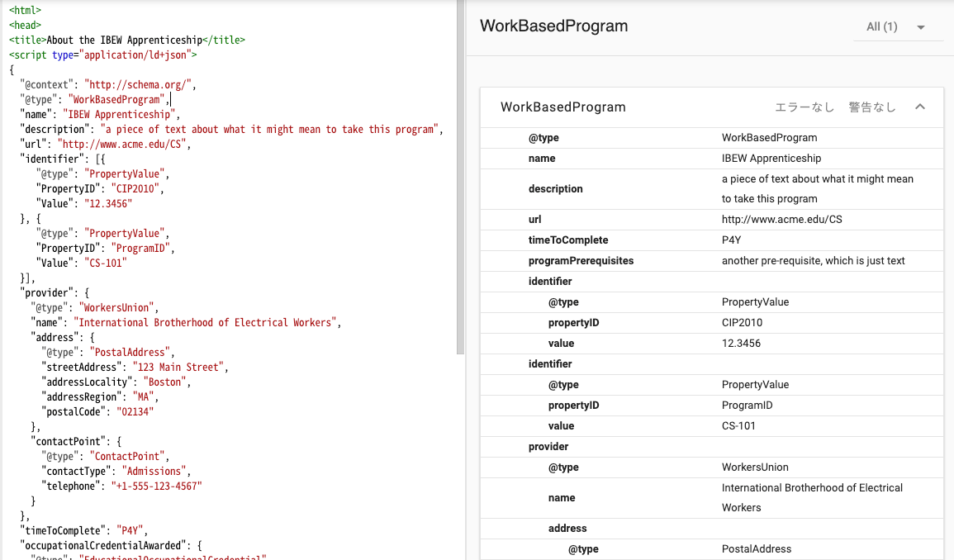Click the "PostalAddress" @type code line
Screen dimensions: 954x560
(107, 353)
